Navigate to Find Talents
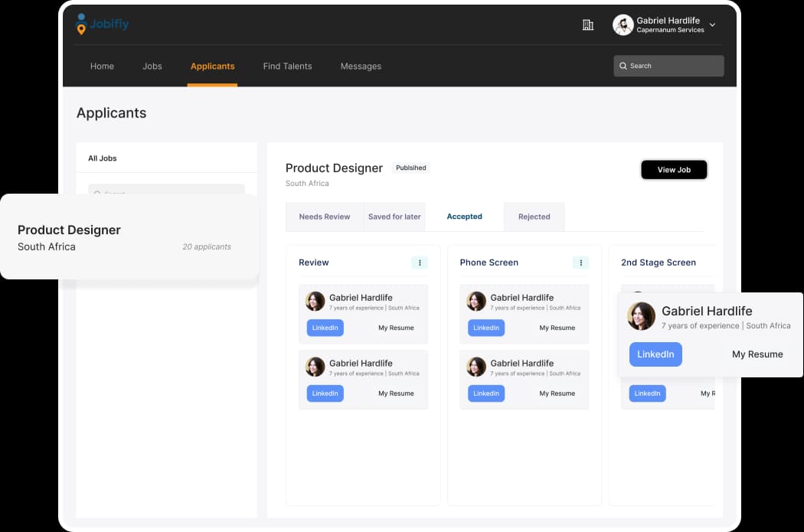 tap(287, 66)
